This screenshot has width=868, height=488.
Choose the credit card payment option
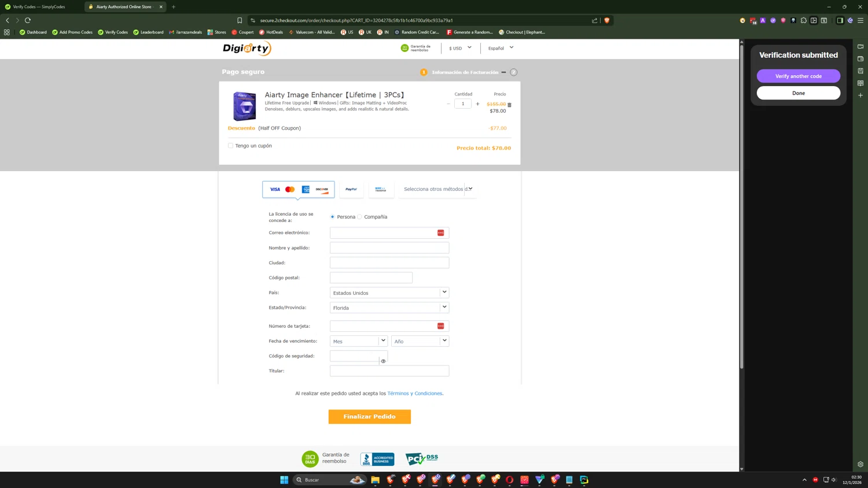click(x=298, y=189)
